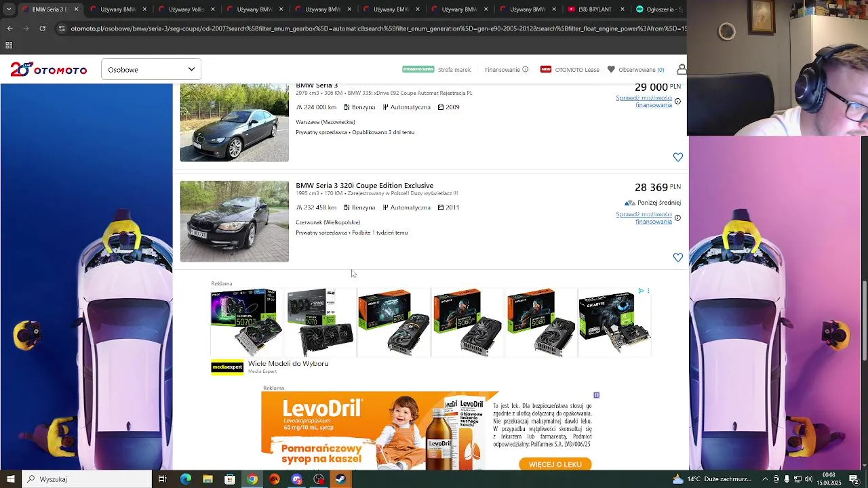Go back to the previous page

[9, 28]
